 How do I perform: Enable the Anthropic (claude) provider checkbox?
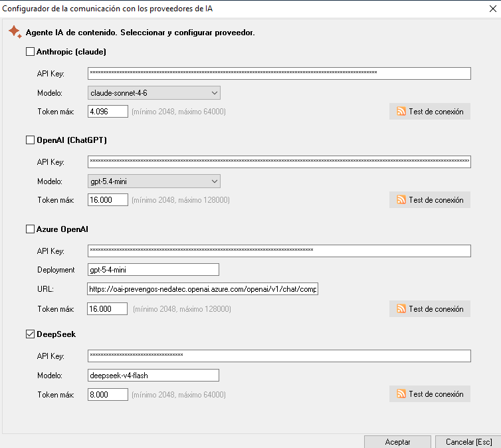tap(30, 51)
